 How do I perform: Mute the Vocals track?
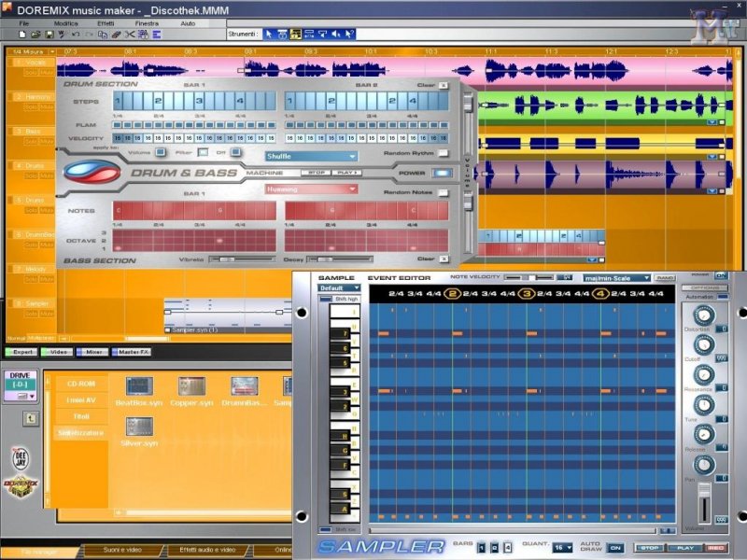(x=45, y=72)
